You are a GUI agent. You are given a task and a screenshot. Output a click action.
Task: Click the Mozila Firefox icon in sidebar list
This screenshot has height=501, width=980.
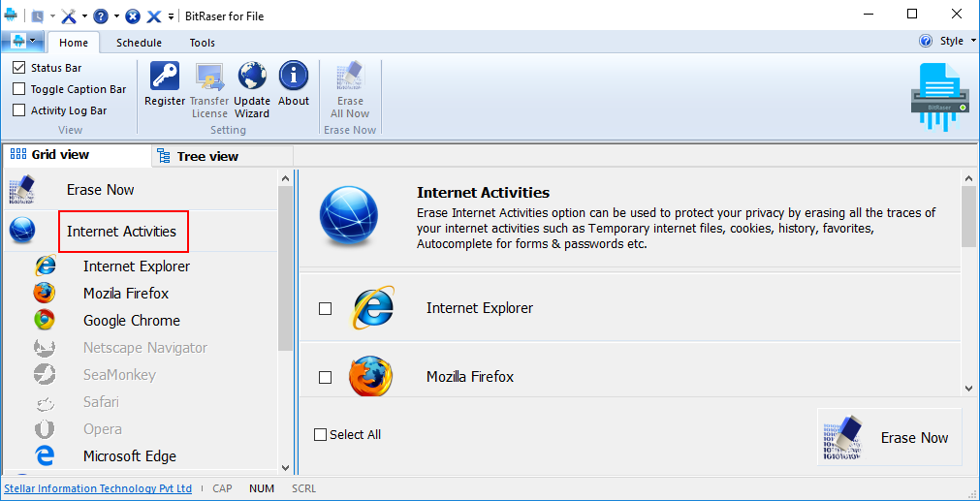click(45, 293)
